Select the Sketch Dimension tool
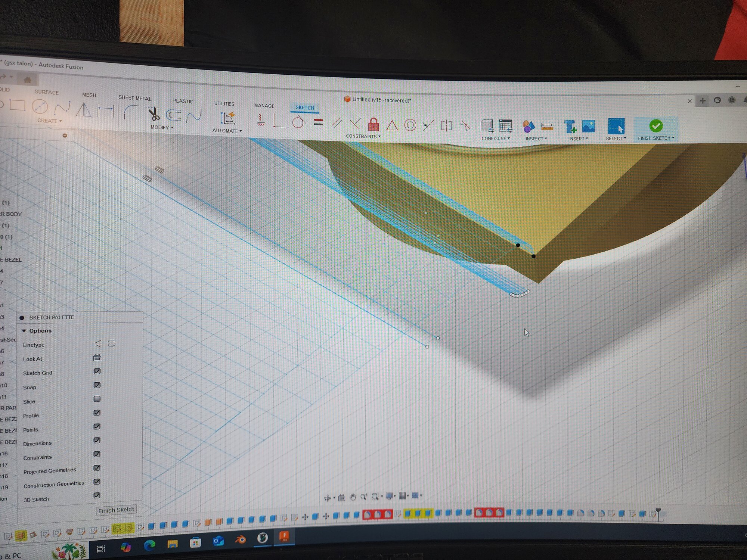The image size is (747, 560). click(x=105, y=111)
